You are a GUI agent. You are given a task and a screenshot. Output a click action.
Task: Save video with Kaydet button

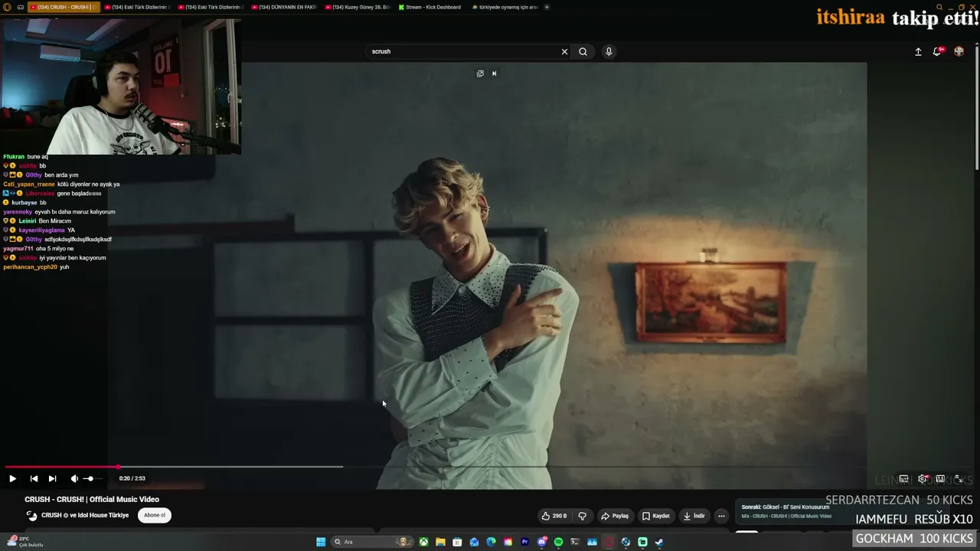point(656,516)
